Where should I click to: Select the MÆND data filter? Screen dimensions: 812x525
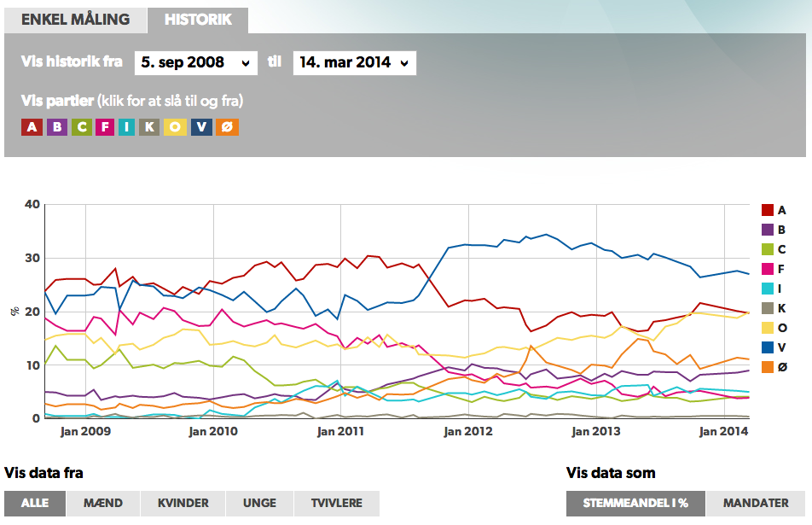tap(103, 504)
